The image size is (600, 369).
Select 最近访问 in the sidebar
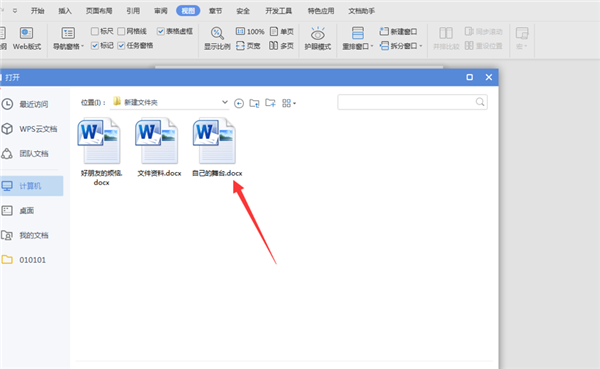pos(32,104)
